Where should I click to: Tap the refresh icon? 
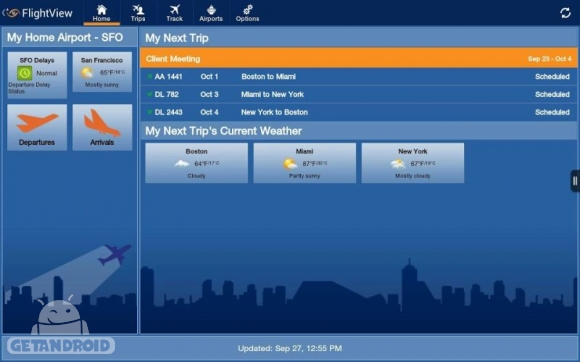[565, 13]
